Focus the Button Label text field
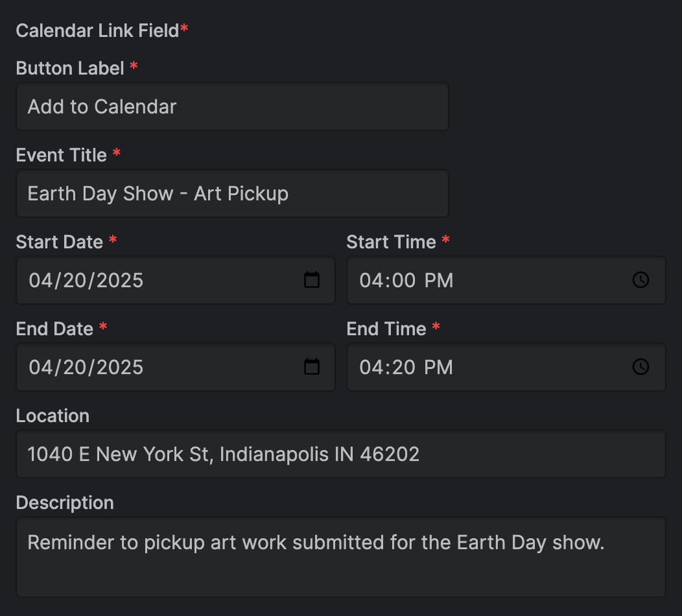The height and width of the screenshot is (616, 682). point(232,106)
